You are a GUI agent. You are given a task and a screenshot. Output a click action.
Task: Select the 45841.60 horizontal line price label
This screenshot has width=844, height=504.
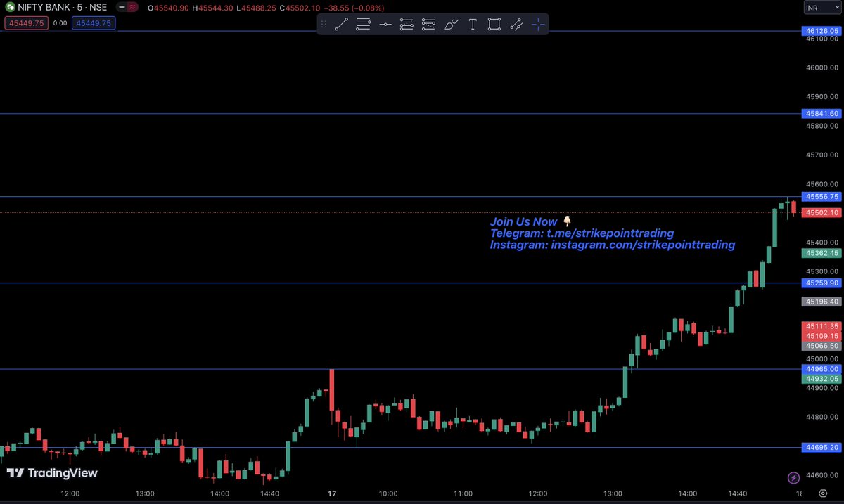tap(821, 113)
